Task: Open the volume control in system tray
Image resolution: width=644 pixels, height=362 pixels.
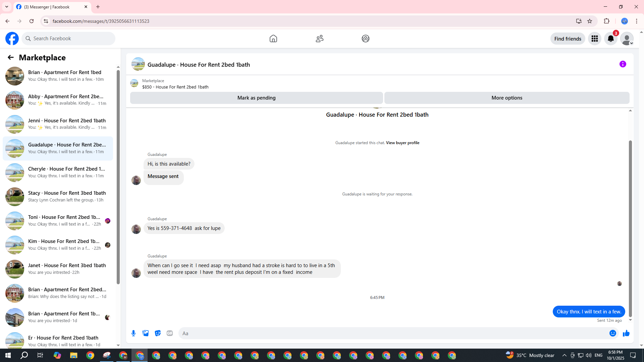Action: coord(589,355)
